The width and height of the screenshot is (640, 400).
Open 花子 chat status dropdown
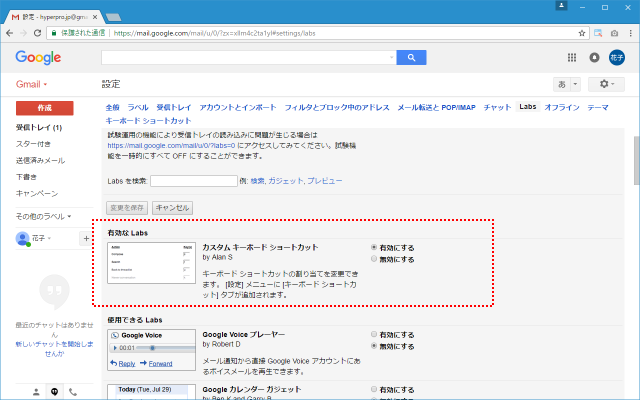[x=49, y=238]
